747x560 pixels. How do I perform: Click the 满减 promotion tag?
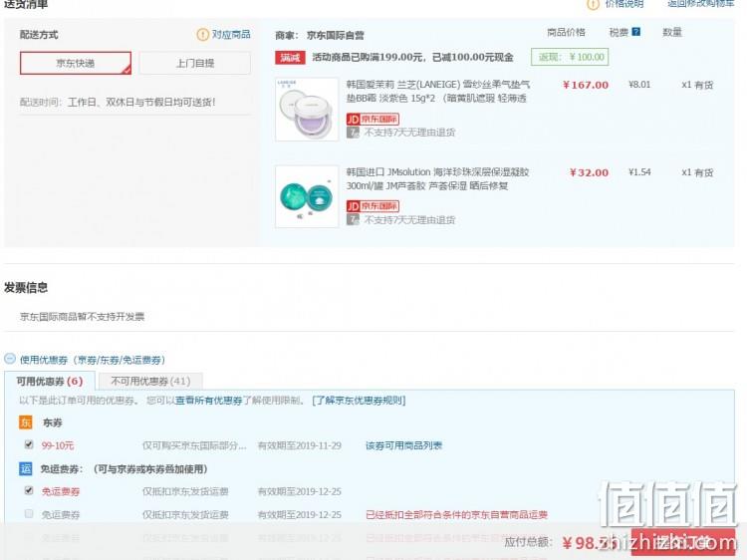pyautogui.click(x=290, y=57)
